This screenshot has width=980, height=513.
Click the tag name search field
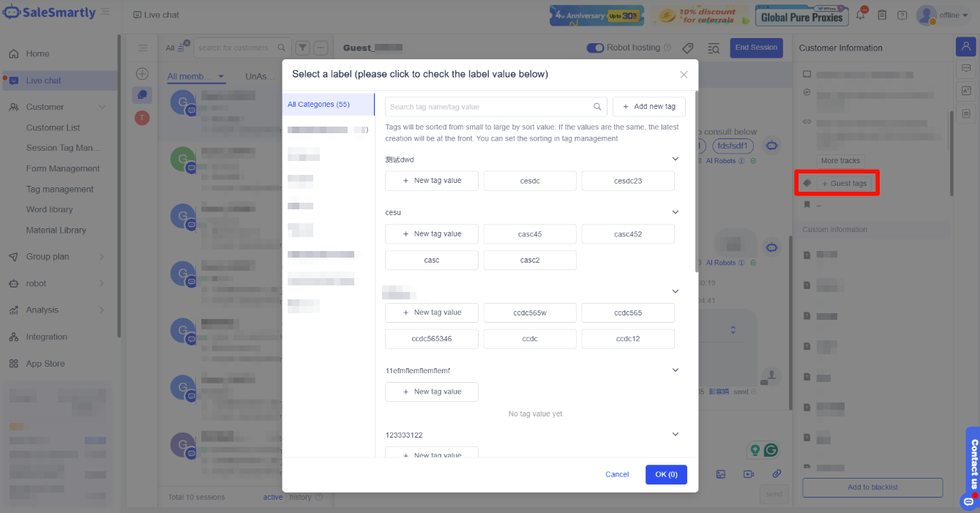pos(488,107)
